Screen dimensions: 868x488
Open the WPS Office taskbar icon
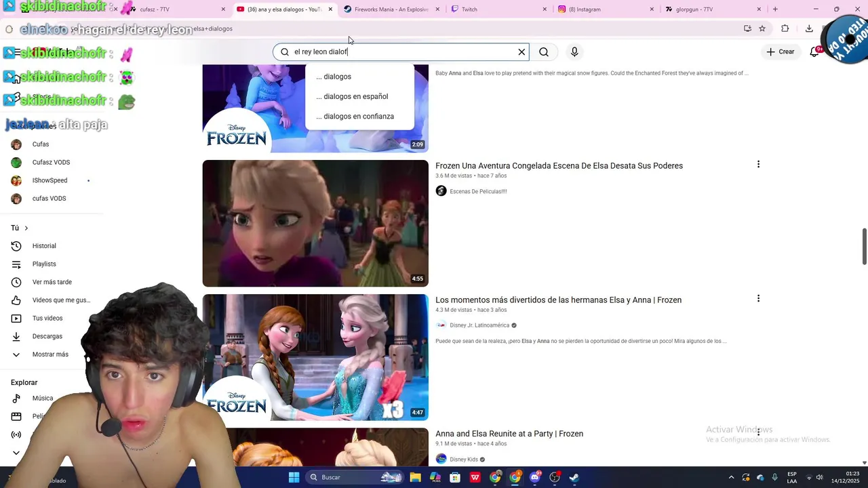(x=475, y=477)
